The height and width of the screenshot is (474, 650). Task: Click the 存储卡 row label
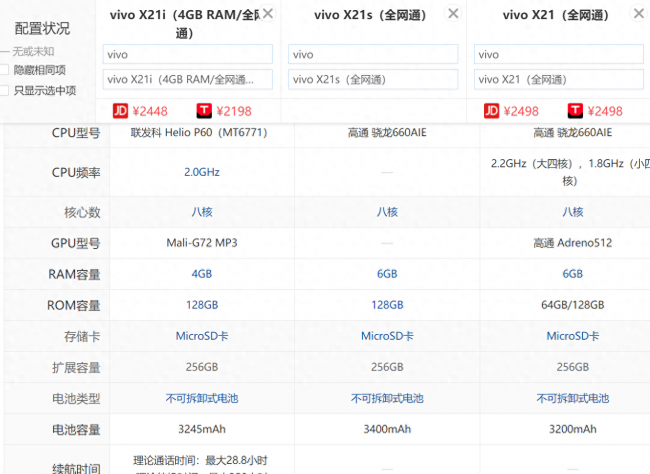tap(82, 336)
